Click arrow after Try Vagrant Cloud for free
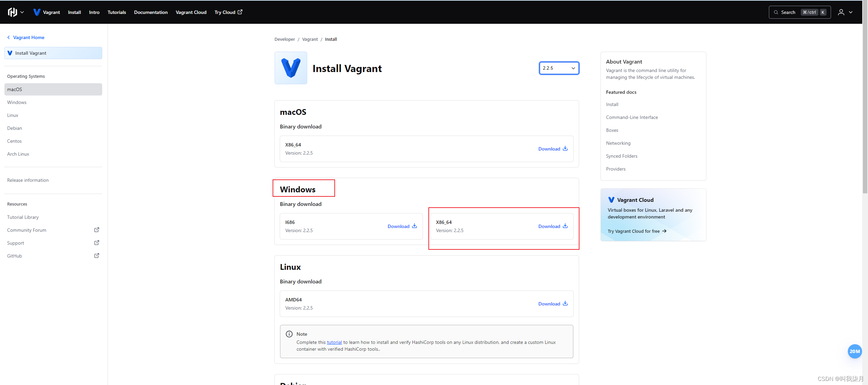868x385 pixels. tap(664, 231)
